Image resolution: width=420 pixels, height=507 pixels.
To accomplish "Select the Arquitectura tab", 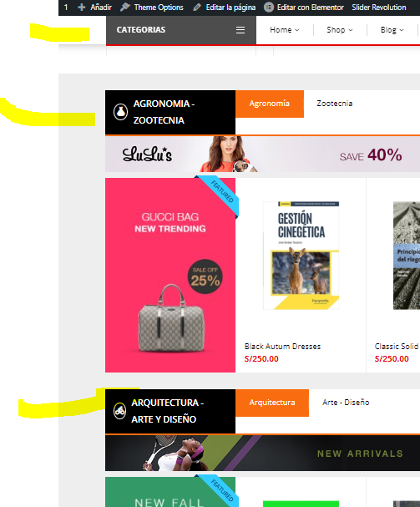I will (x=272, y=403).
